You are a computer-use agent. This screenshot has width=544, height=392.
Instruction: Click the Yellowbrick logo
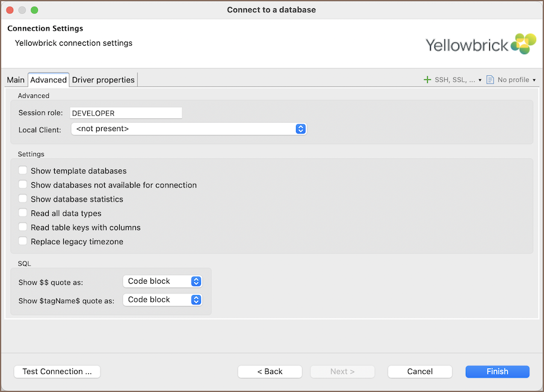[x=480, y=44]
